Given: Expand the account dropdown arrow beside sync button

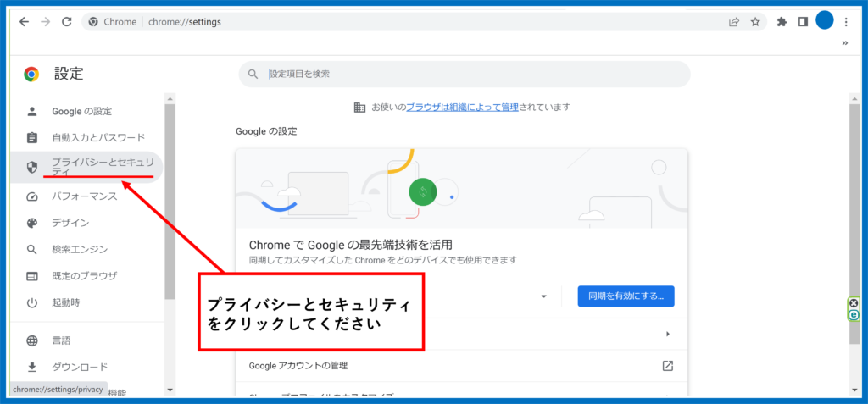Looking at the screenshot, I should [543, 296].
